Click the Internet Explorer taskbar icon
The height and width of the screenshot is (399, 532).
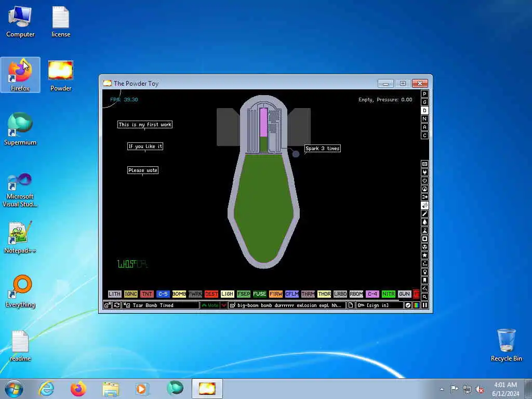tap(46, 389)
